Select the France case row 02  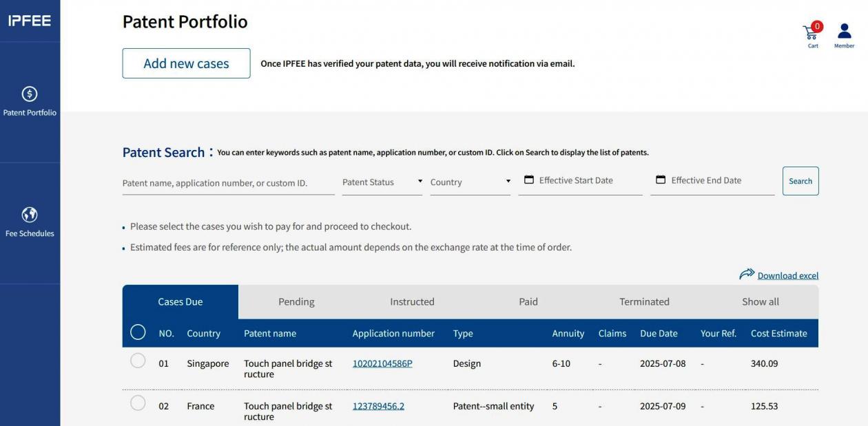point(138,403)
